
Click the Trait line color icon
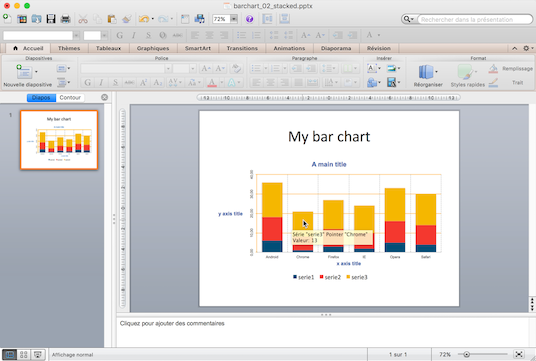[493, 82]
